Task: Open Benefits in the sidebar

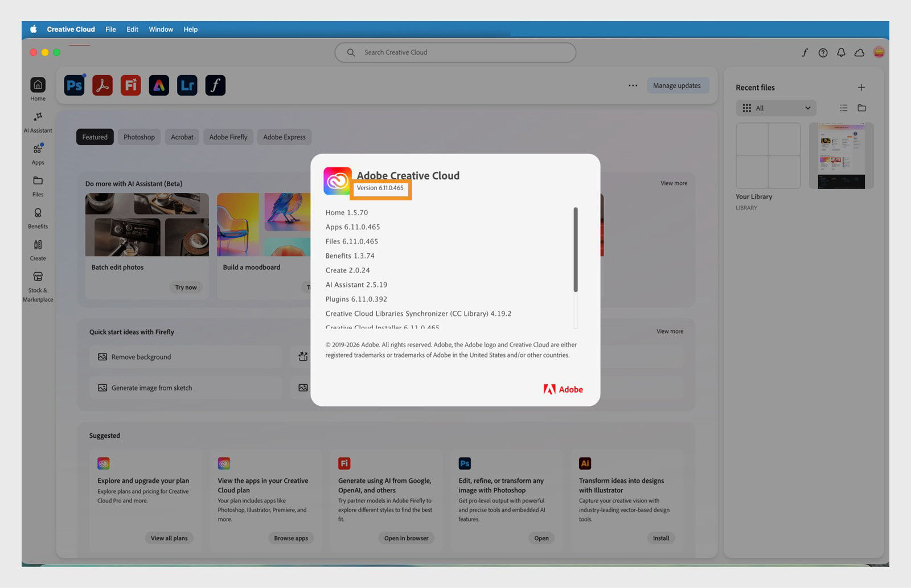Action: click(x=38, y=218)
